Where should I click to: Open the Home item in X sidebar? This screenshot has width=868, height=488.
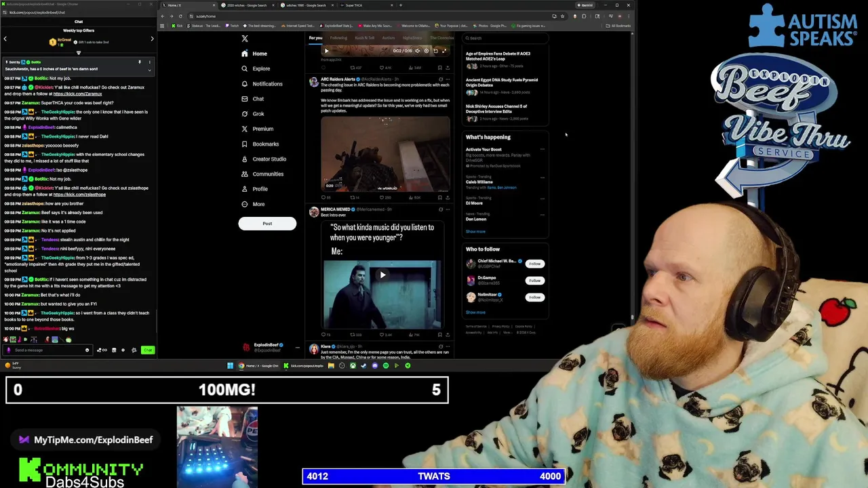coord(254,54)
